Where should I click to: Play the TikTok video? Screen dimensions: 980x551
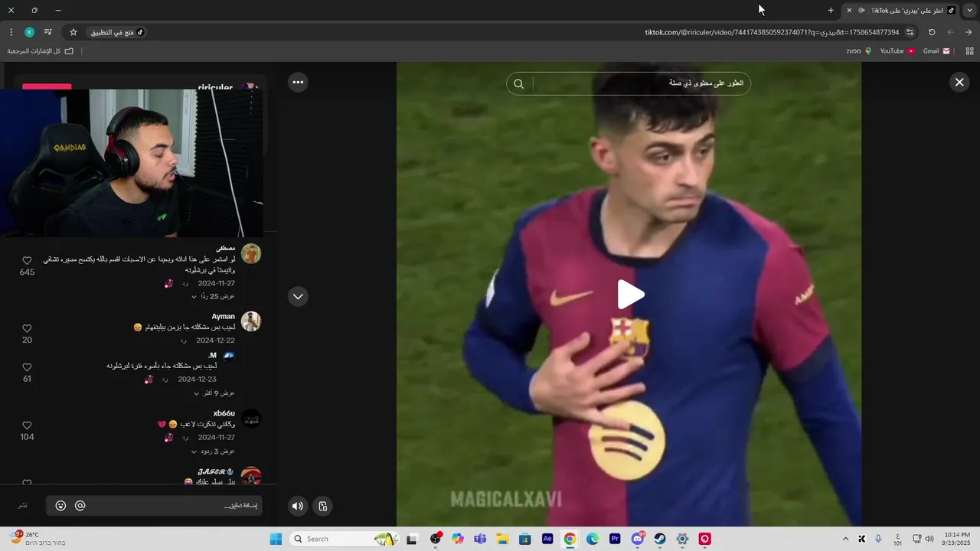pyautogui.click(x=631, y=295)
